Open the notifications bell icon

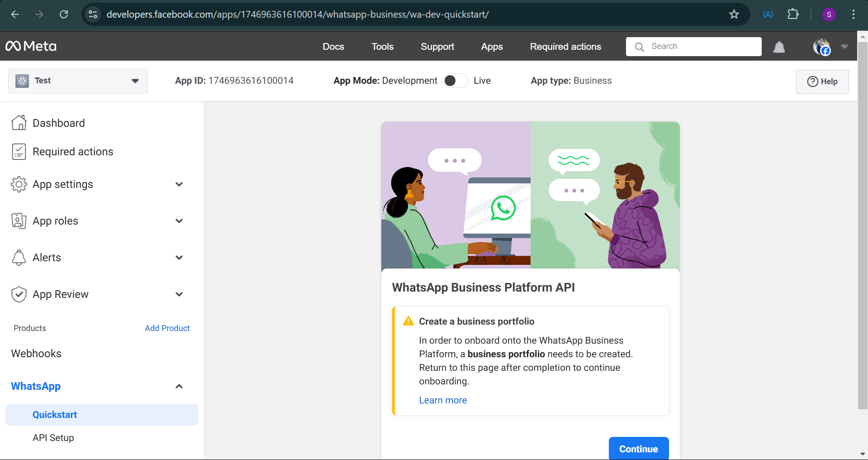(778, 47)
